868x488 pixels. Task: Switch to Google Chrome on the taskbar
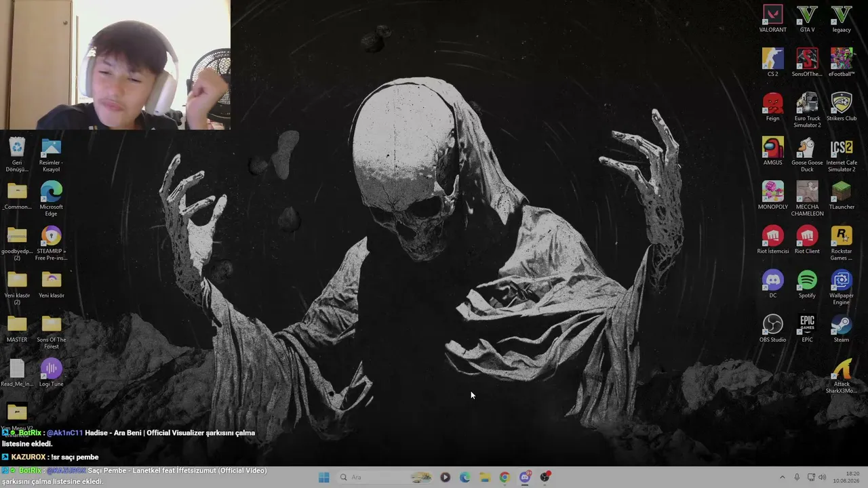pos(505,477)
